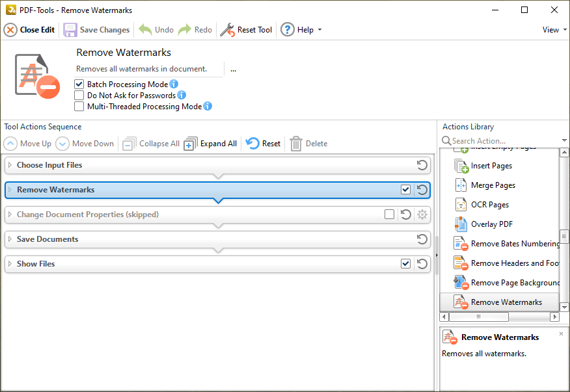Click the ellipsis button beside description

point(233,69)
